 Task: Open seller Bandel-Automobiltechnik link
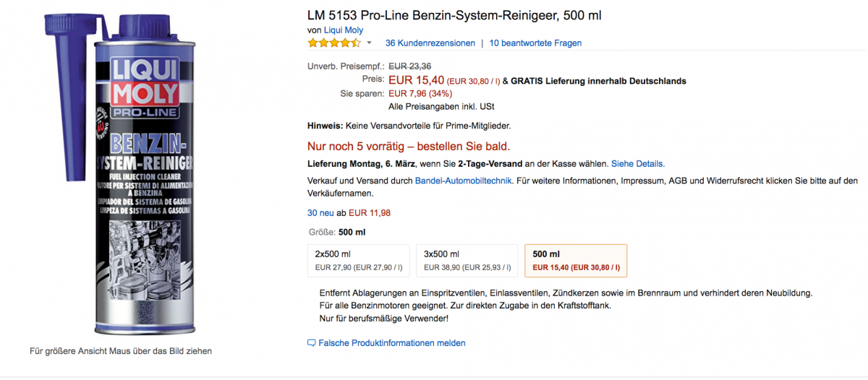pyautogui.click(x=463, y=181)
